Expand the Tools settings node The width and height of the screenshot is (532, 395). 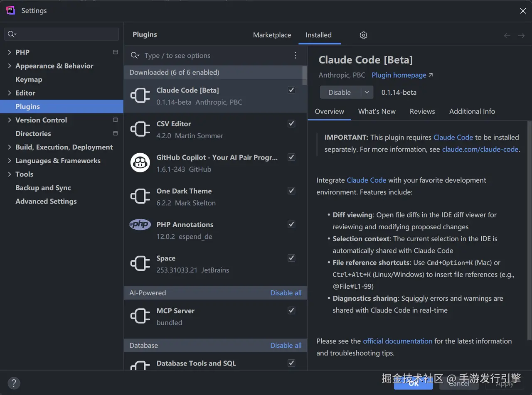(x=10, y=174)
